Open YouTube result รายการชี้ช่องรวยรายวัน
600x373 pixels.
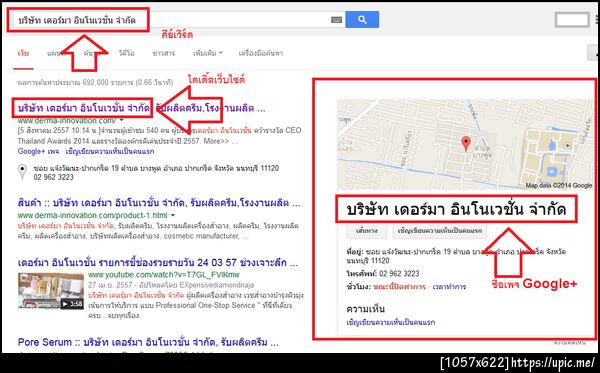click(158, 263)
